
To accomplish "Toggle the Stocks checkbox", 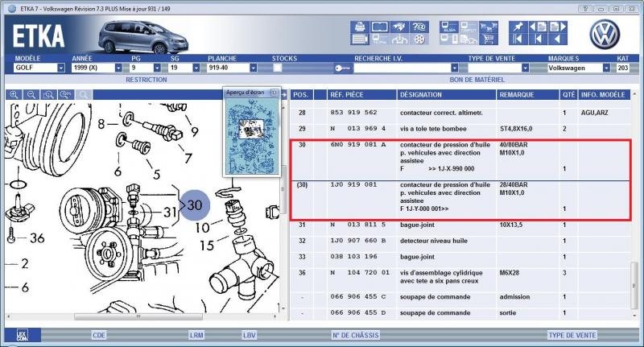I will pos(278,68).
